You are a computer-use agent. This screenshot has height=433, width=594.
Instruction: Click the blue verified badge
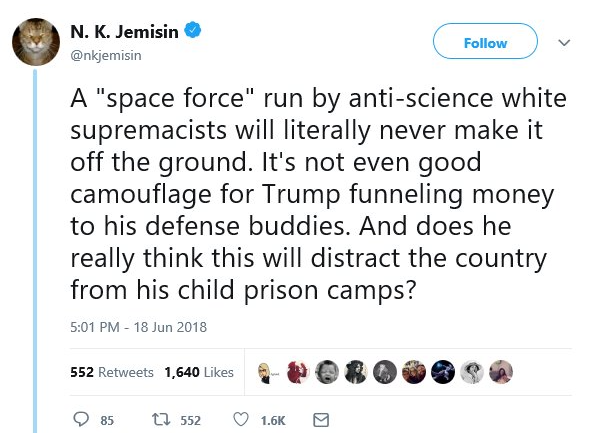click(192, 30)
